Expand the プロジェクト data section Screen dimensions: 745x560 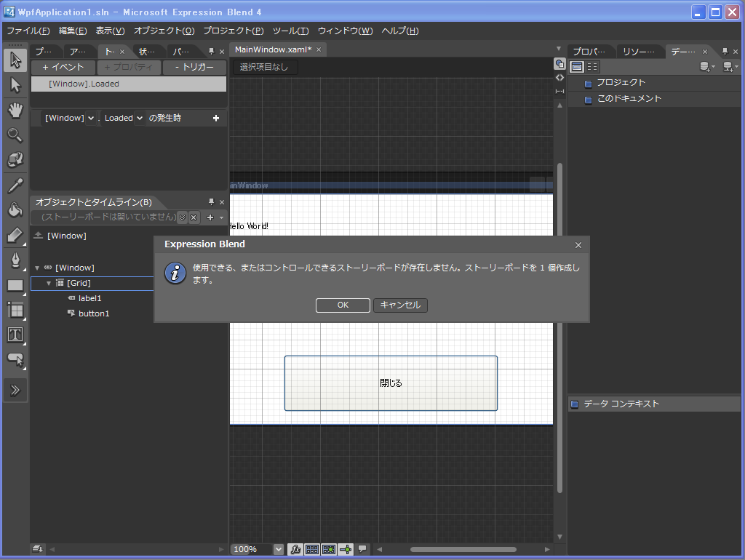pos(588,84)
